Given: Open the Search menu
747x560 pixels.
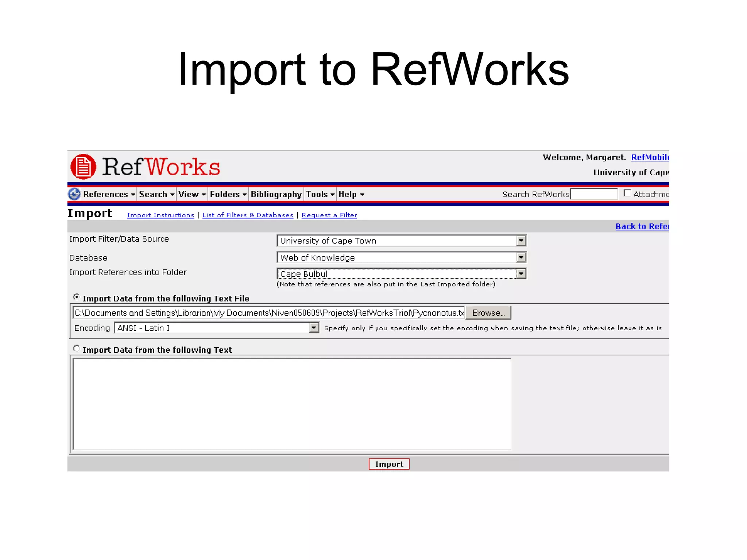Looking at the screenshot, I should pyautogui.click(x=156, y=194).
